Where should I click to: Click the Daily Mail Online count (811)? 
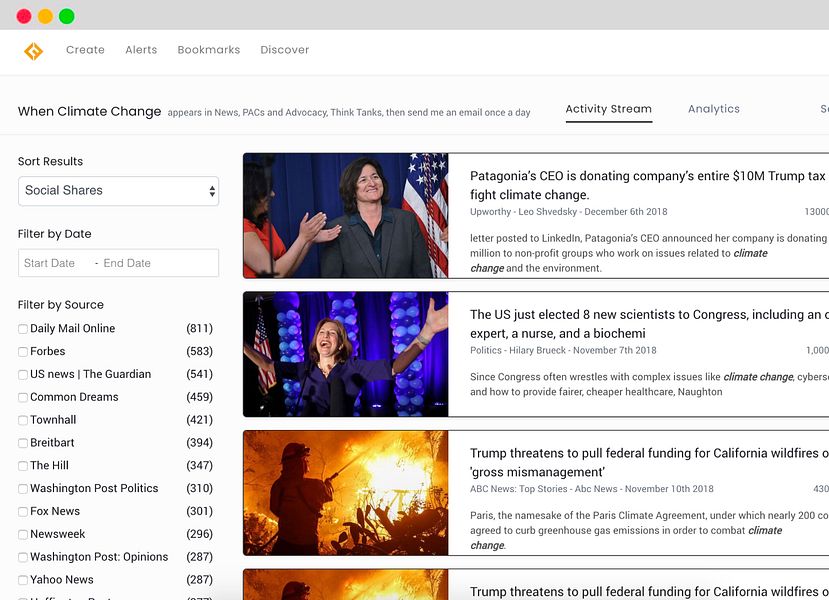(x=199, y=328)
